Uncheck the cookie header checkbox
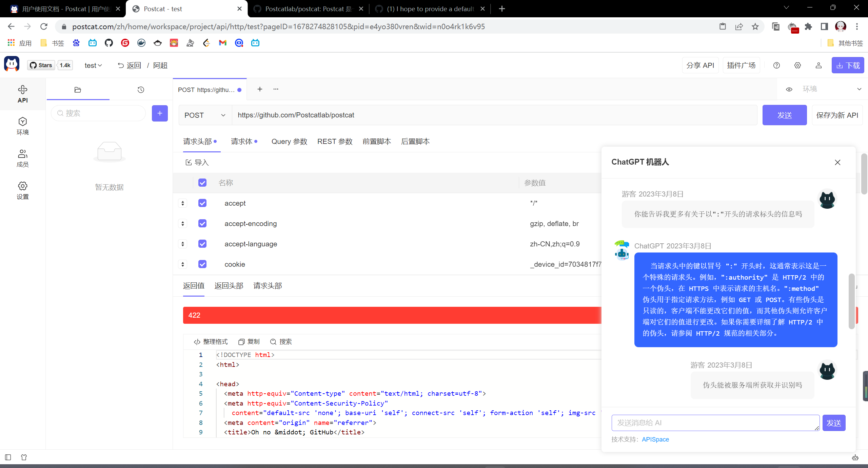This screenshot has height=468, width=868. 202,264
